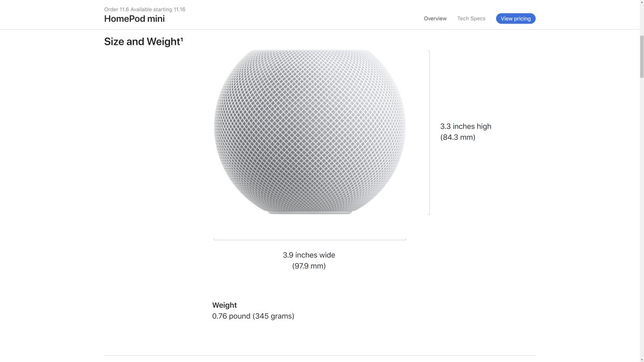Click the section divider line below Weight
This screenshot has width=644, height=362.
(319, 355)
